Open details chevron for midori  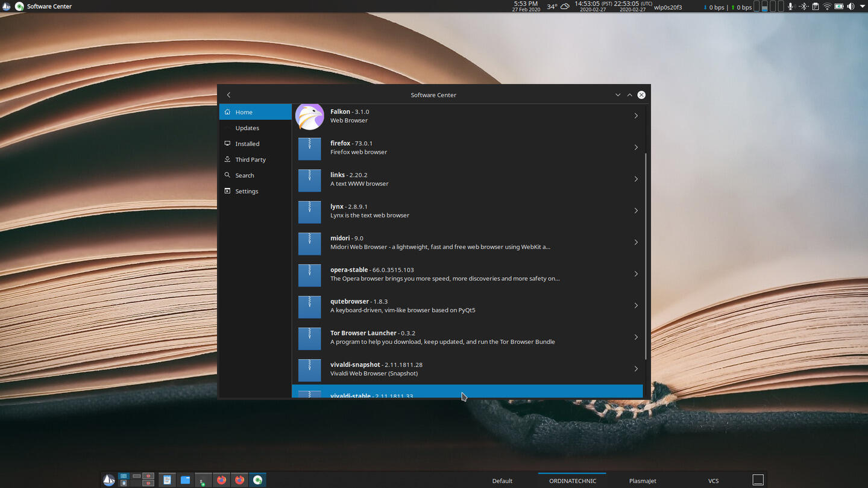[636, 242]
